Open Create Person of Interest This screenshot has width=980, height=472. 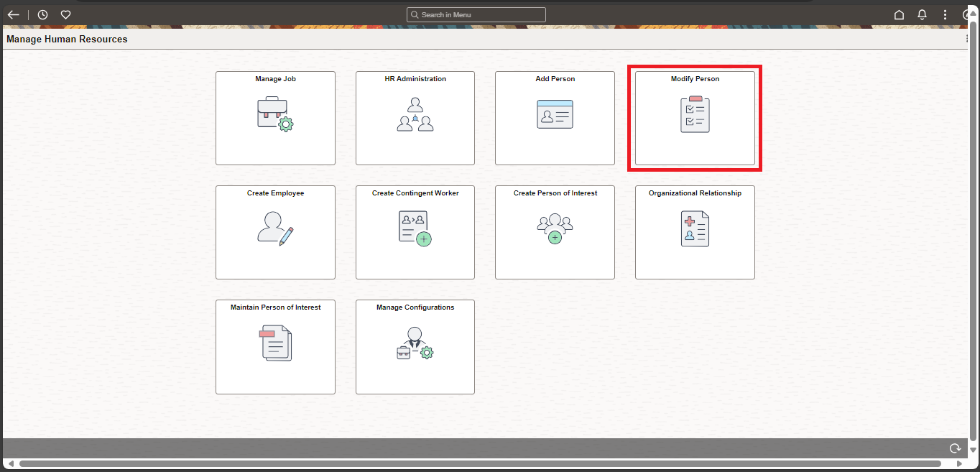tap(555, 232)
